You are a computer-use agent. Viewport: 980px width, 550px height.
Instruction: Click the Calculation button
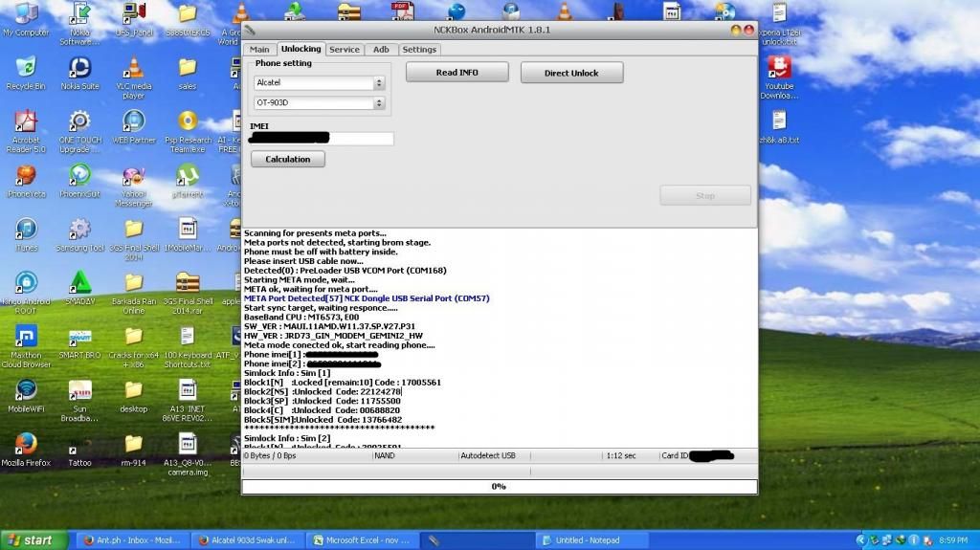tap(288, 160)
